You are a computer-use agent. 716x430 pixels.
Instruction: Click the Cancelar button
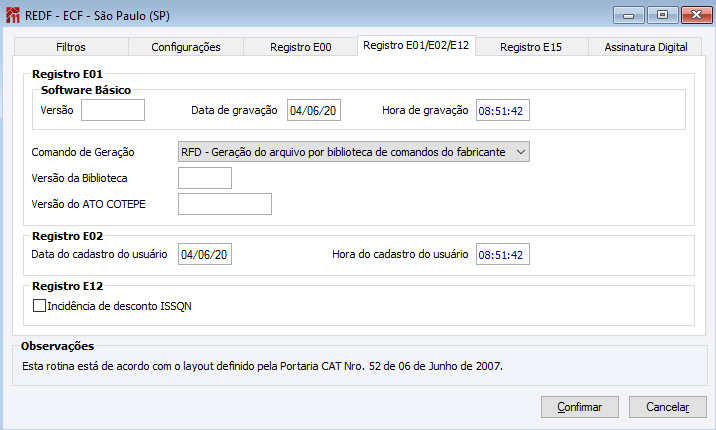click(668, 407)
